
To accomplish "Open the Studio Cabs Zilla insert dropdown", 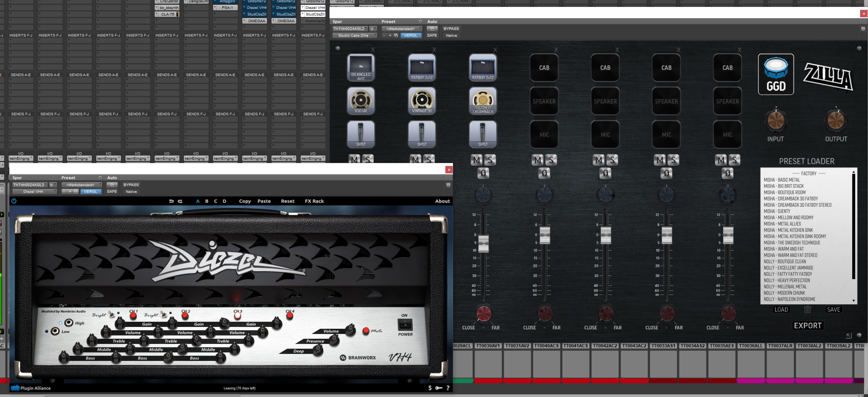I will 354,35.
